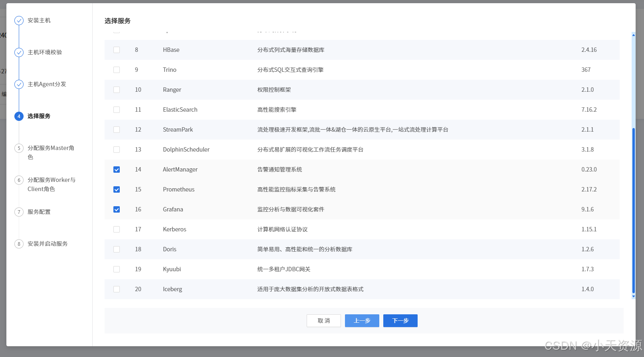Click the step 6 Worker与Client角色 circle icon
Screen dimensions: 644x357
pos(19,180)
